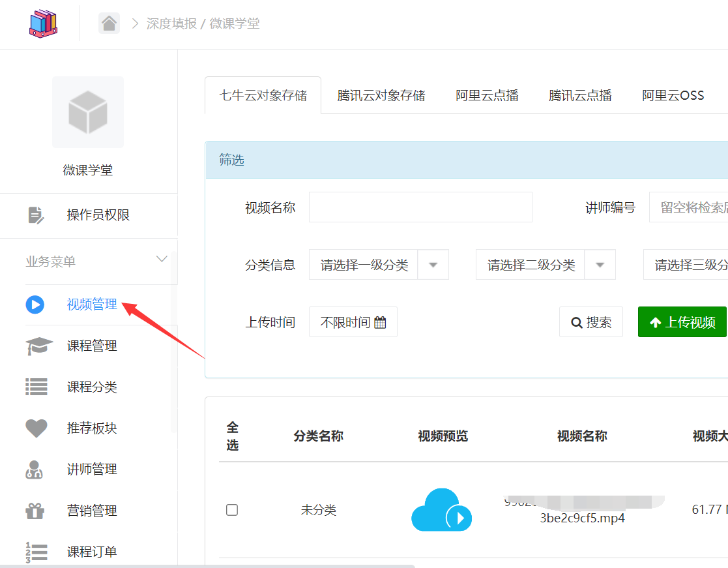Select the 阿里云点播 tab
Viewport: 728px width, 568px height.
(x=487, y=96)
